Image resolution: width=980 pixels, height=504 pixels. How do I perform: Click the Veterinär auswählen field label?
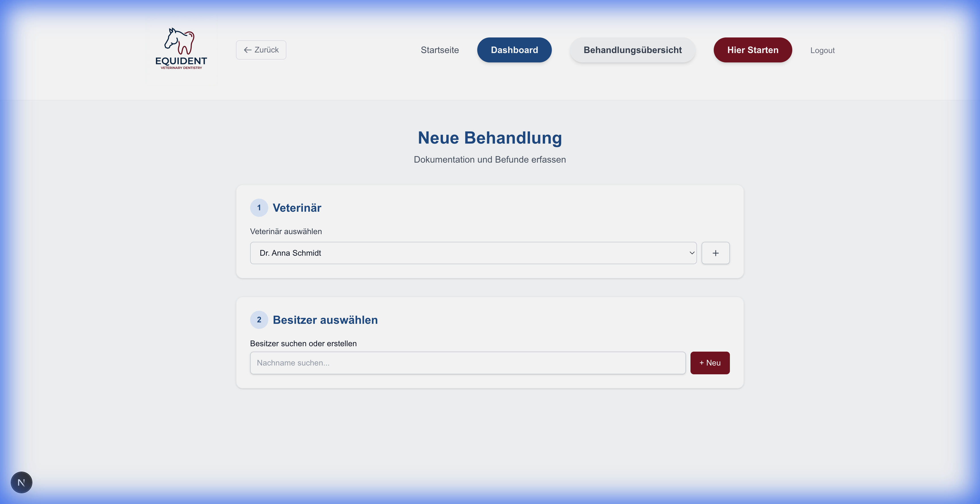[x=286, y=232]
